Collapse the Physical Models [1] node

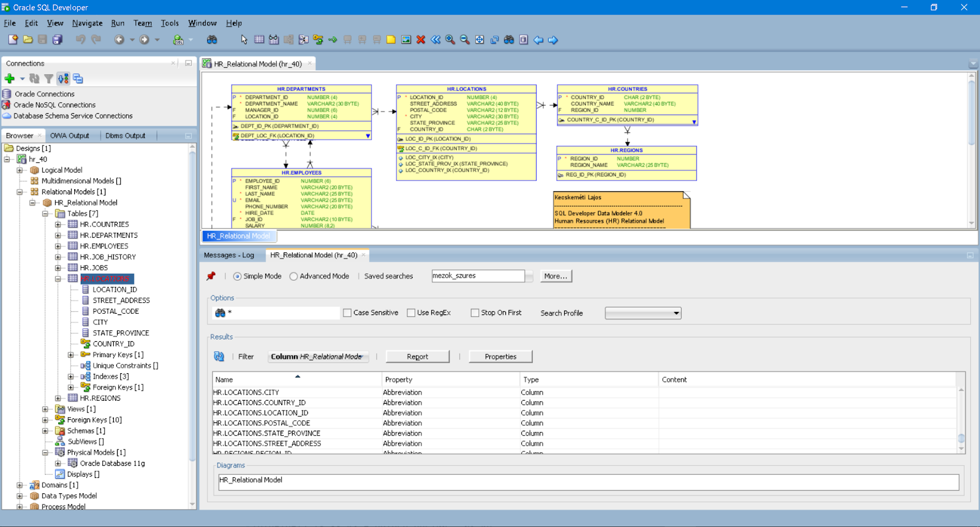tap(45, 452)
